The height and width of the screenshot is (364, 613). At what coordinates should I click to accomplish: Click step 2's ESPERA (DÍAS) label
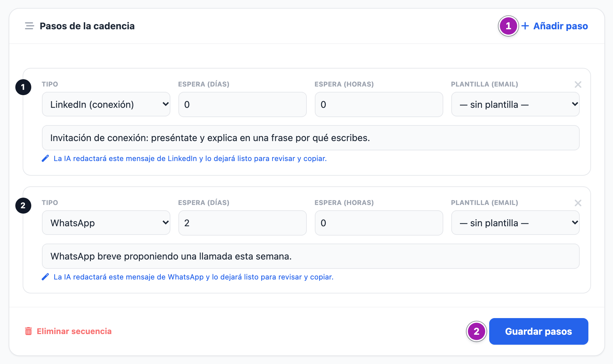(204, 203)
